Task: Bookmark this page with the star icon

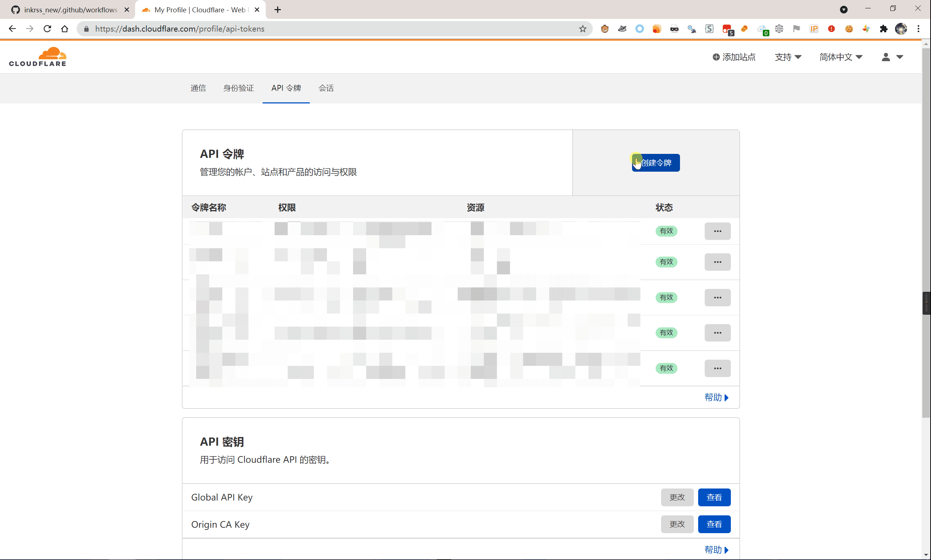Action: click(x=582, y=29)
